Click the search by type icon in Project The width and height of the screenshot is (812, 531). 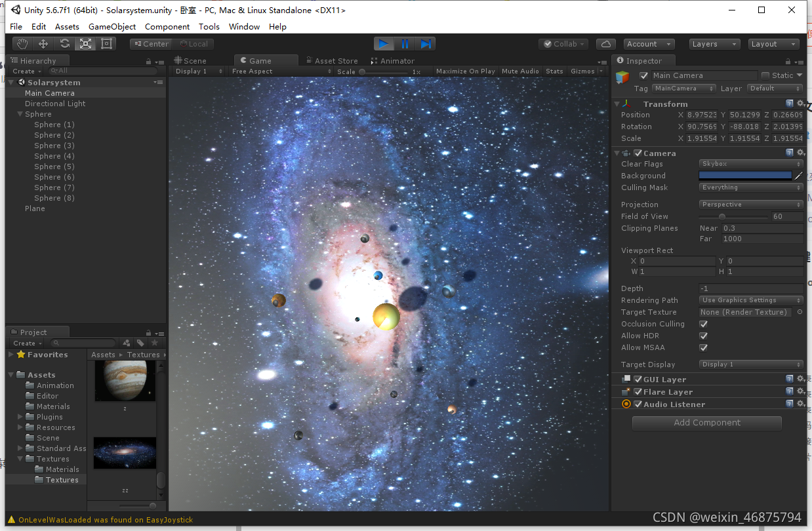127,343
